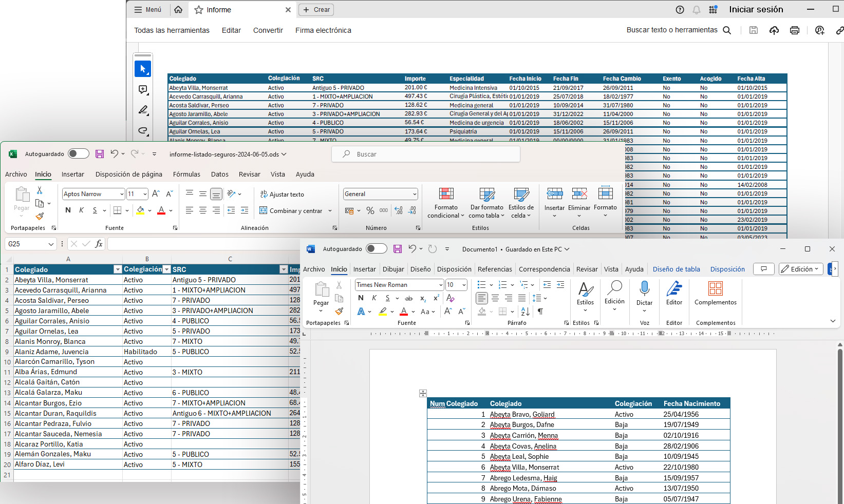The image size is (844, 504).
Task: Click the Crear button in Acrobat
Action: point(316,10)
